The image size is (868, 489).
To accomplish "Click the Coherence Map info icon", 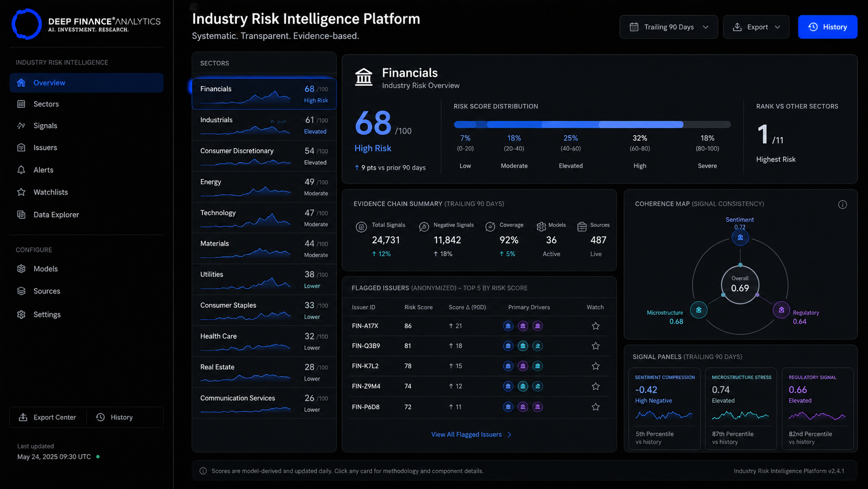I will click(843, 205).
